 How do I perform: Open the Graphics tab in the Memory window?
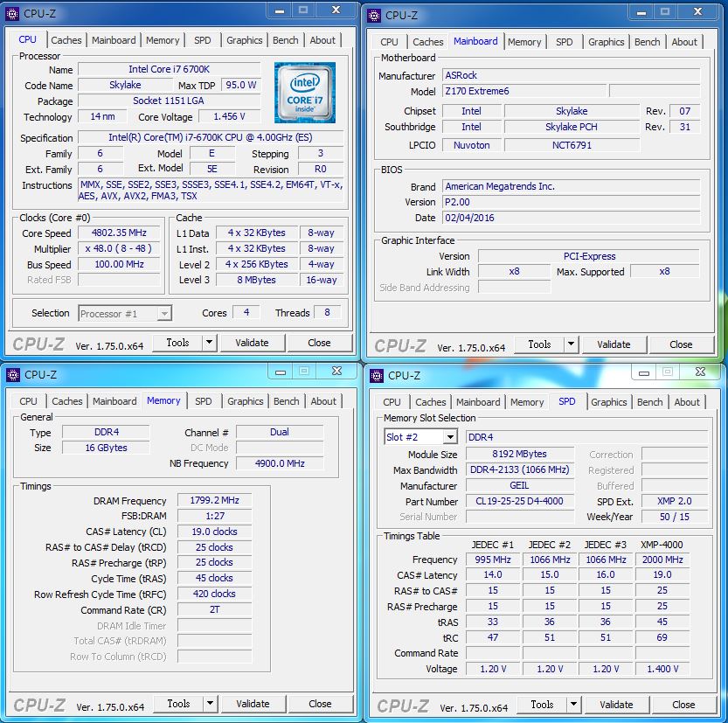coord(246,401)
